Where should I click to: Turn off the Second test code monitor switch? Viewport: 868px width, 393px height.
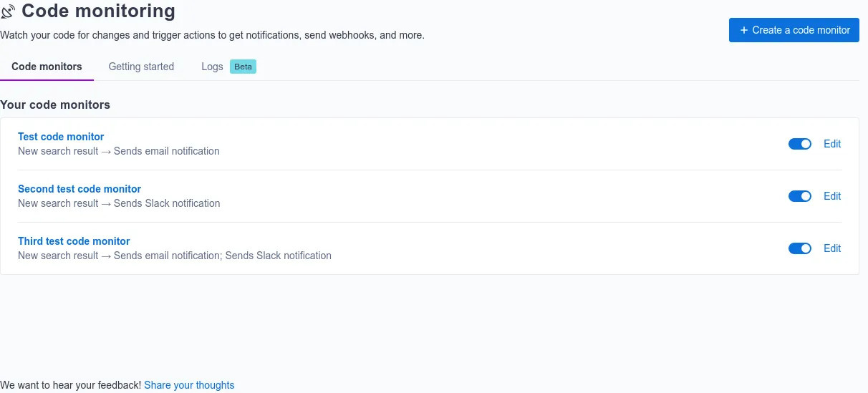(x=800, y=196)
